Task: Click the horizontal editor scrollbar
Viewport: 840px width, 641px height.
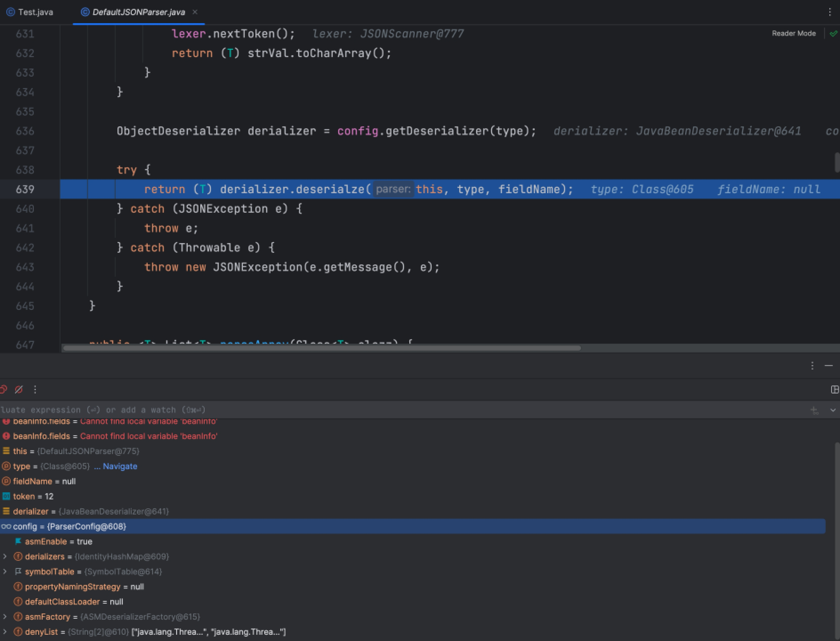Action: click(322, 348)
